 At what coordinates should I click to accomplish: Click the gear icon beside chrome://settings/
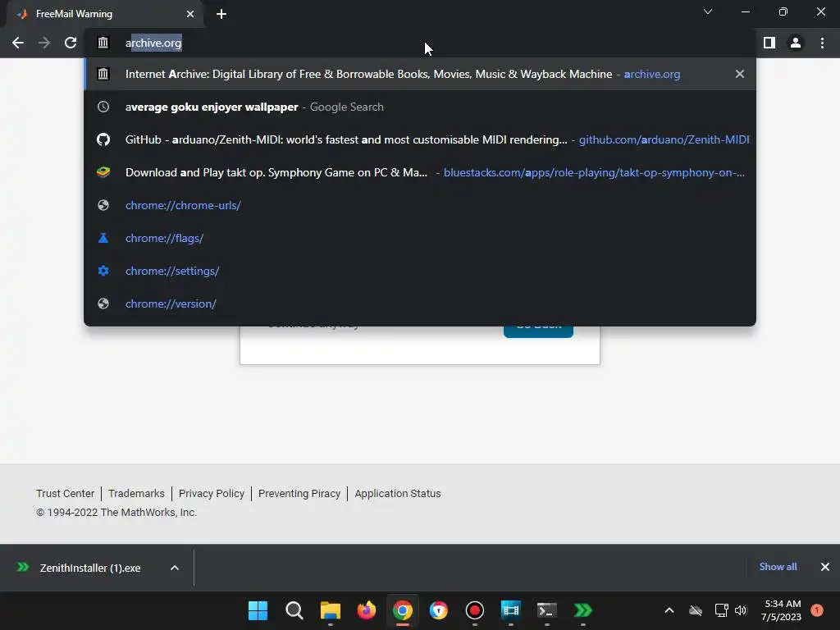pyautogui.click(x=103, y=271)
